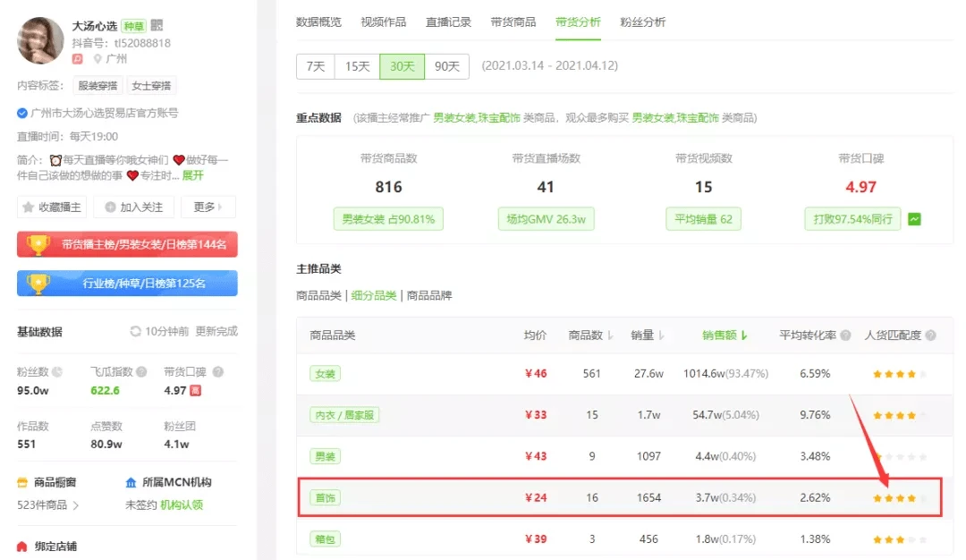Switch the date range to 90天
Viewport: 966px width, 560px height.
point(446,66)
